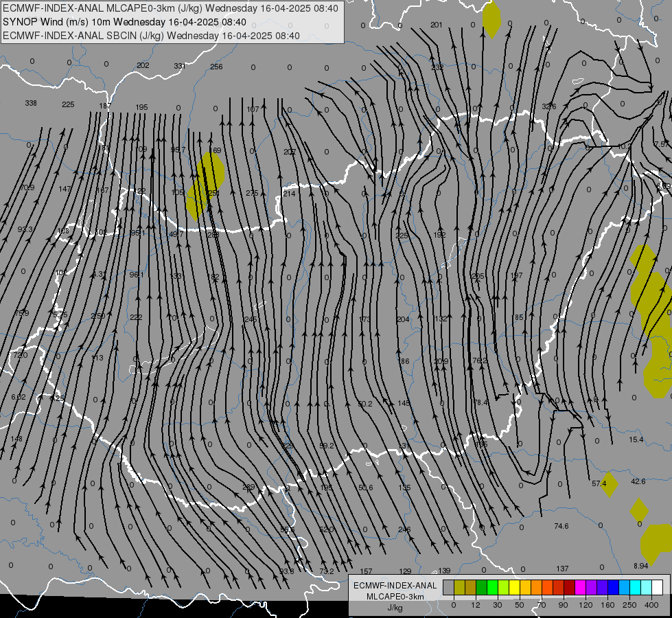Click the legend tick label '160'
This screenshot has width=672, height=618.
click(607, 605)
